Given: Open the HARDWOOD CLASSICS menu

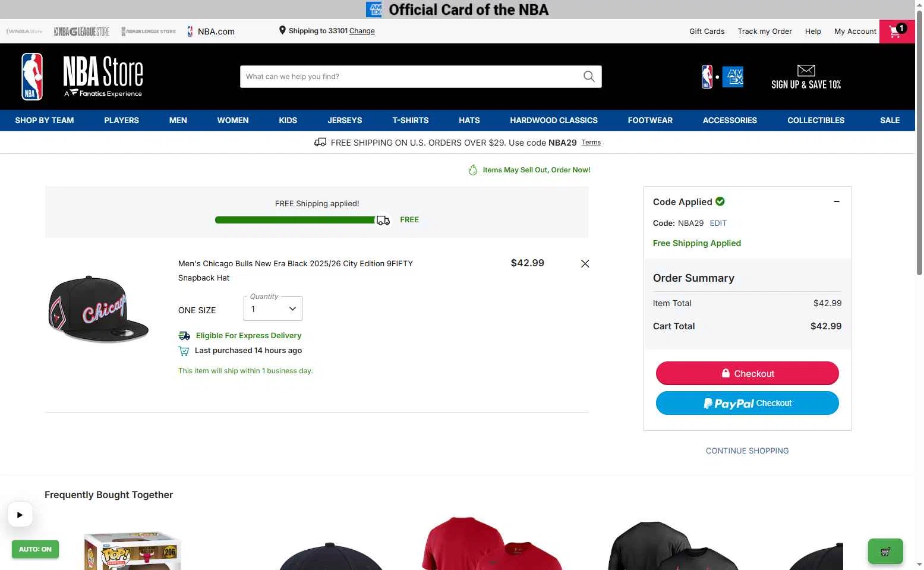Looking at the screenshot, I should (554, 120).
